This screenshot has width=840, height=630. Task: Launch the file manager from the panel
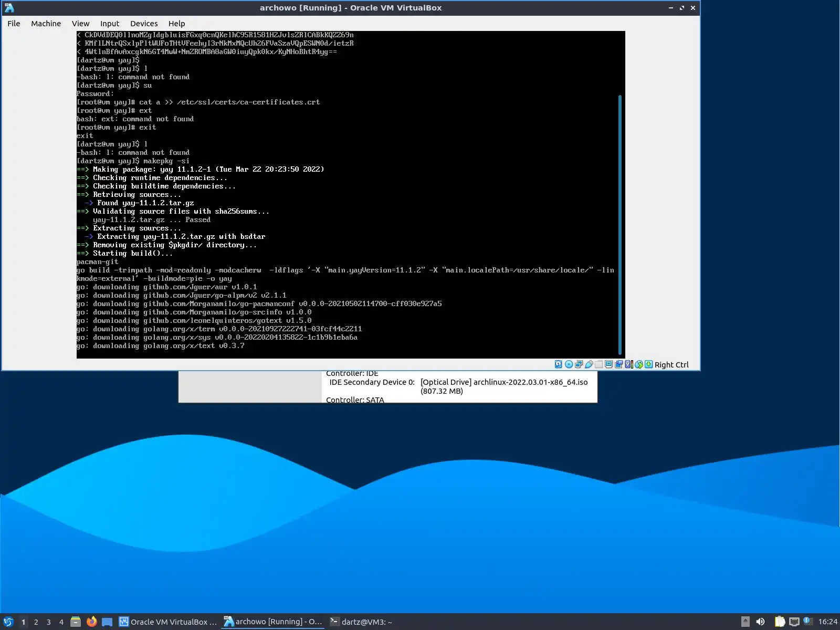(76, 622)
